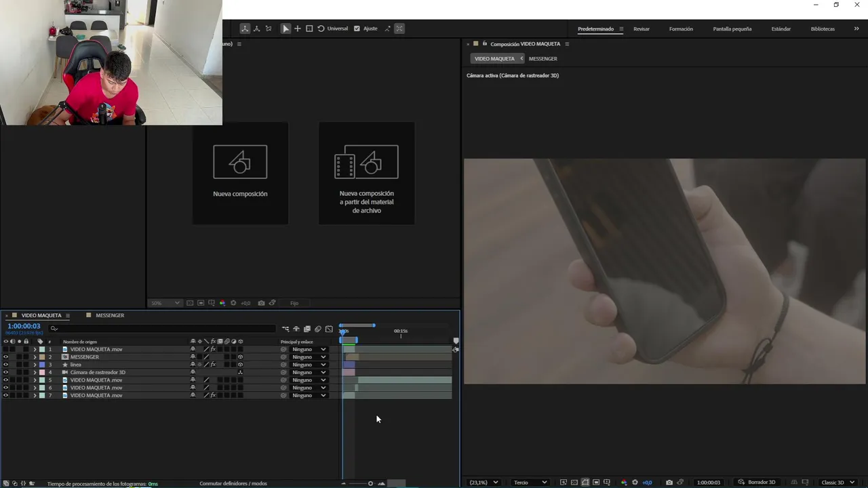Select the rectangle shape tool

309,28
